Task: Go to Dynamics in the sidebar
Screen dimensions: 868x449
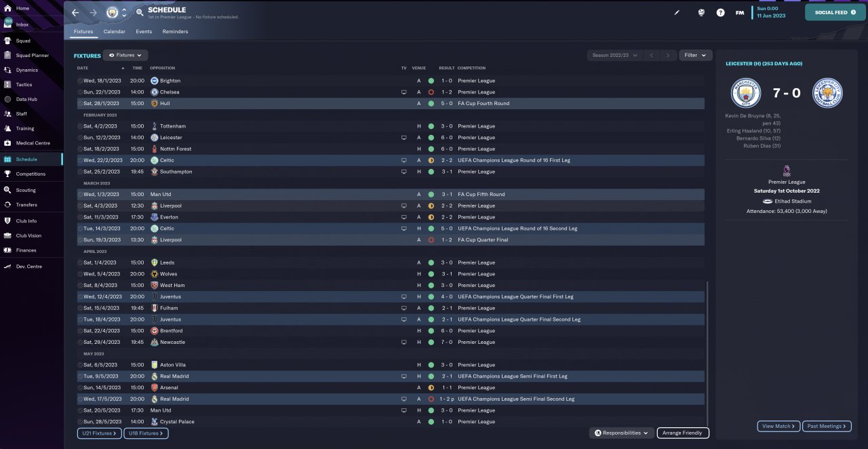Action: [x=26, y=70]
